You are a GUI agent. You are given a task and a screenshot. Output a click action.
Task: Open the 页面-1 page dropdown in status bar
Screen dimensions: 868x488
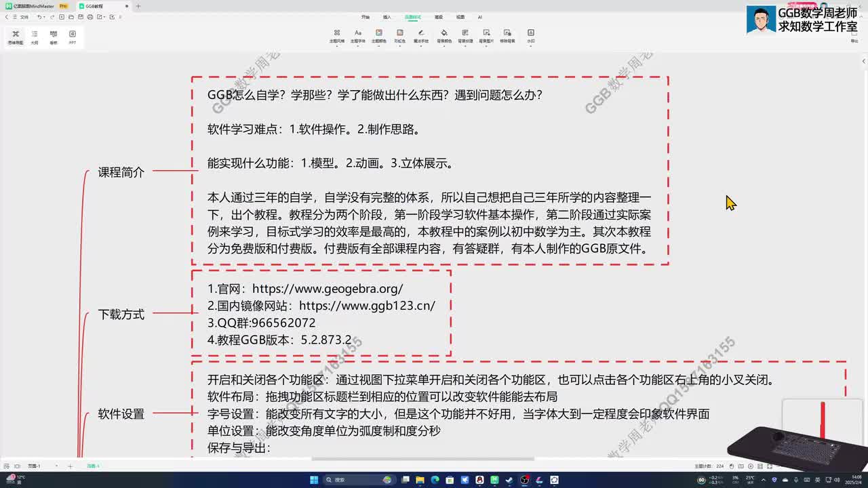[x=42, y=466]
